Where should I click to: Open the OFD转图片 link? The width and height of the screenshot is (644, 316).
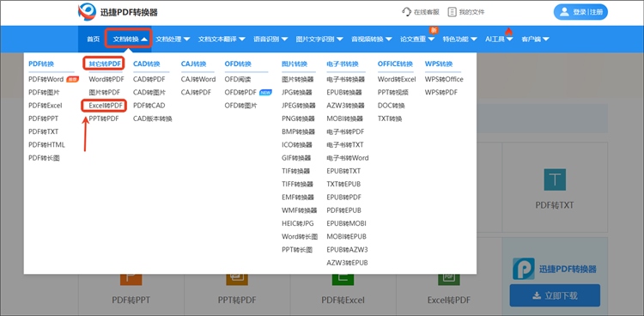point(240,106)
